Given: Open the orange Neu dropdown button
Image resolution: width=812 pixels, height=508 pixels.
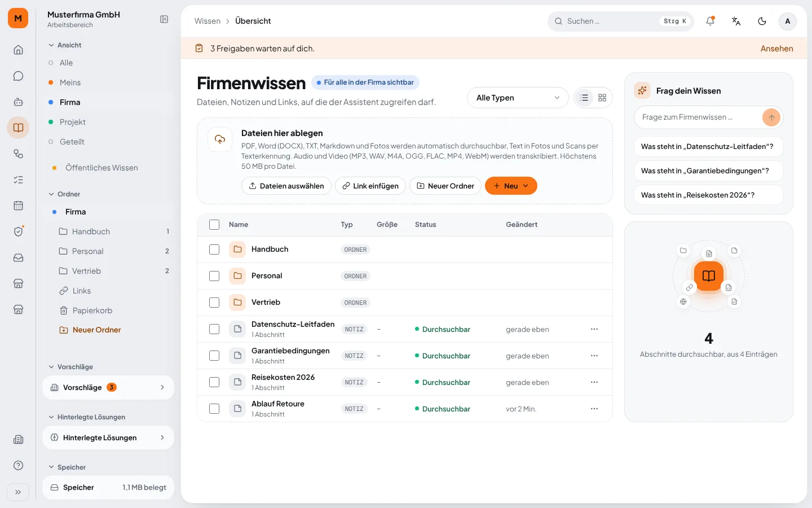Looking at the screenshot, I should (x=511, y=186).
